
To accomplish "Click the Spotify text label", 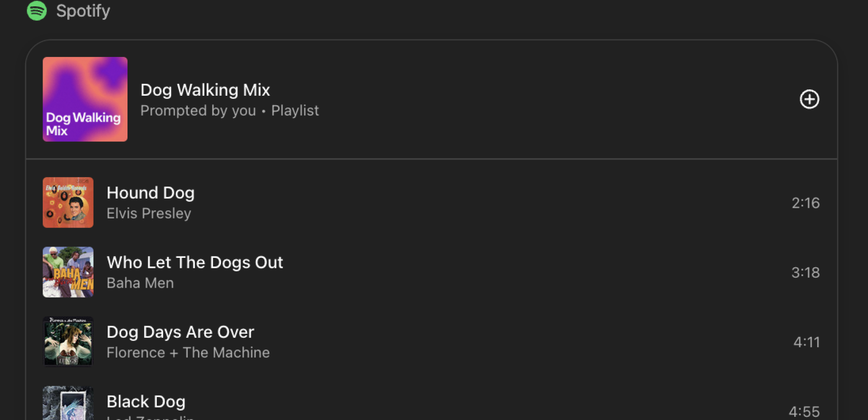I will coord(83,11).
